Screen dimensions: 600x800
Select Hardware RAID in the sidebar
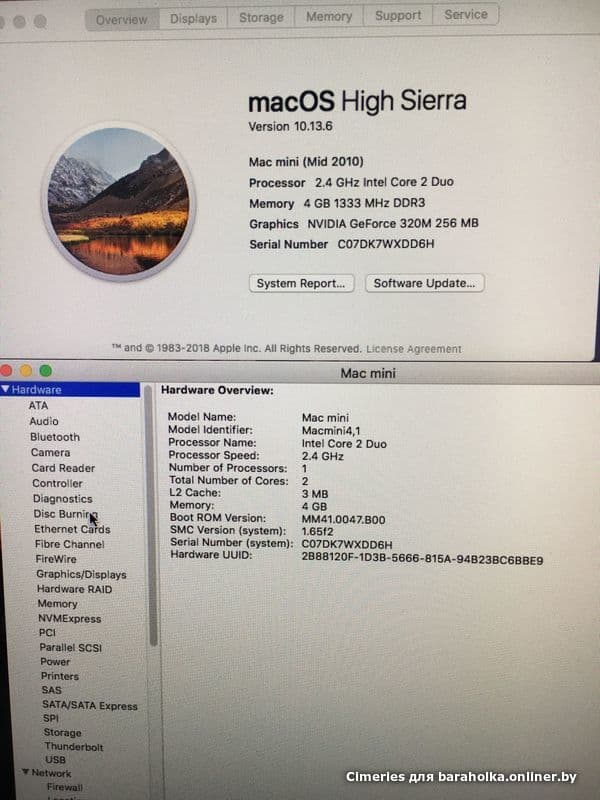(74, 589)
